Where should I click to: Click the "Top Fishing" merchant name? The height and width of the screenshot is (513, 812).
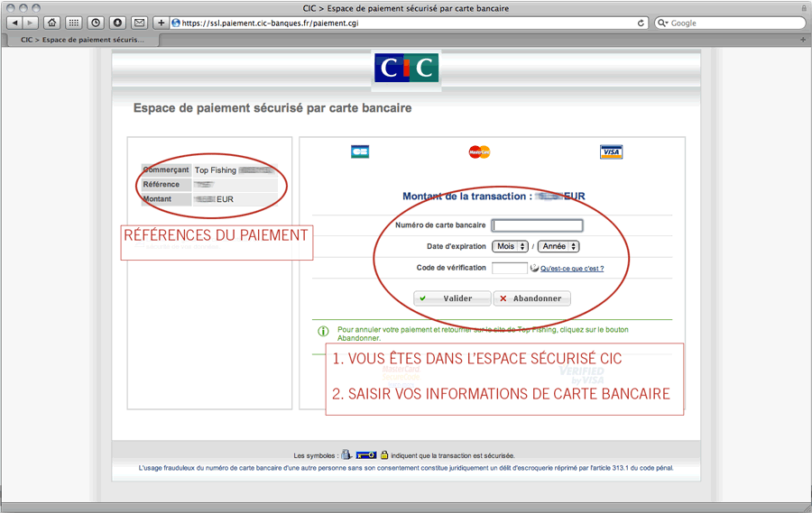coord(216,169)
